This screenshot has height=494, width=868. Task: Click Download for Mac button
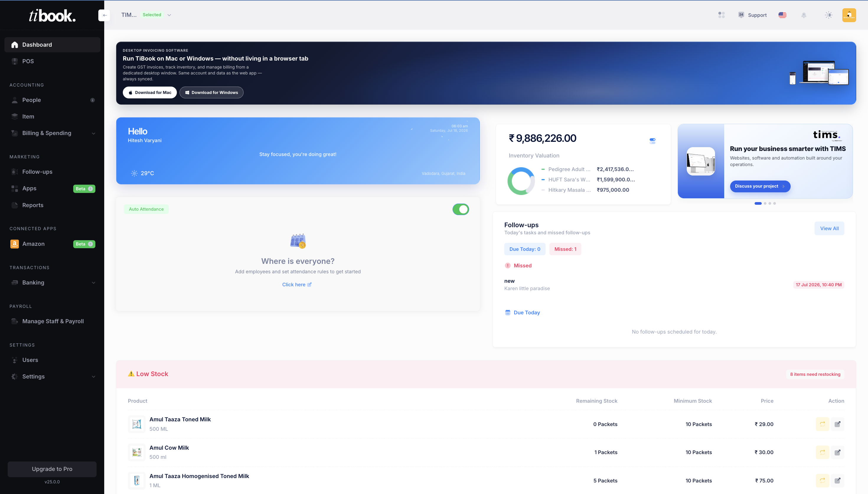pos(149,93)
